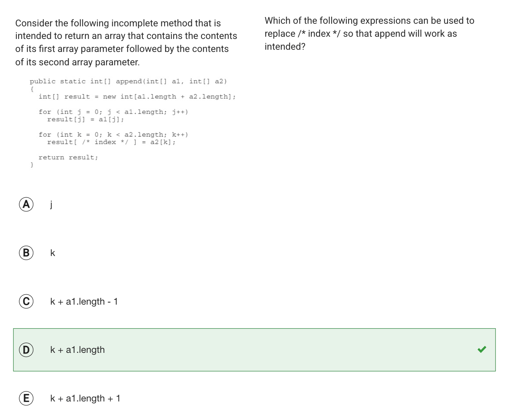Click the second for loop with variable k
Viewport: 517px width, 420px height.
tap(113, 135)
